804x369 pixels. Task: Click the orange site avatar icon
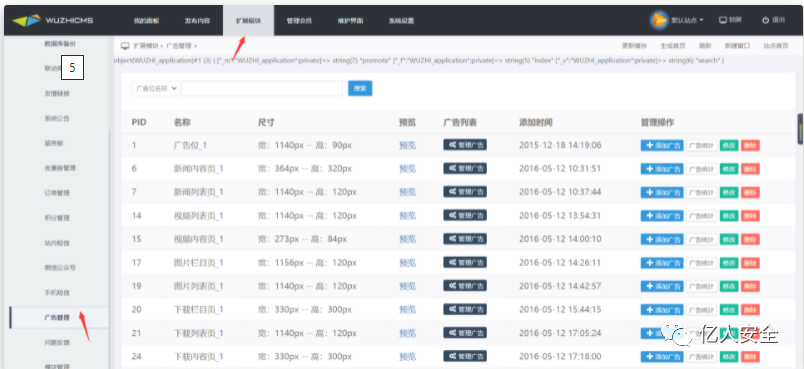[x=659, y=20]
